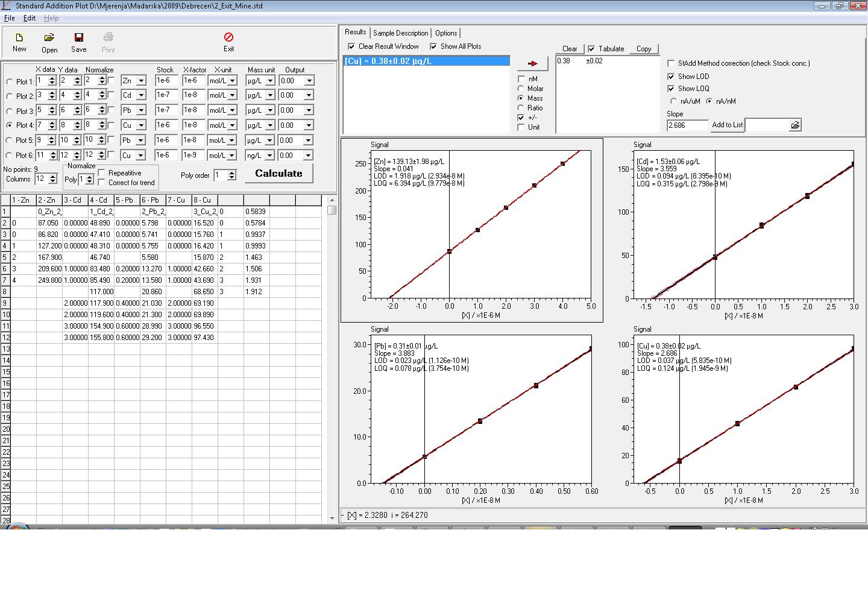Open the Plot 1 element dropdown showing Zn
Image resolution: width=868 pixels, height=609 pixels.
141,81
